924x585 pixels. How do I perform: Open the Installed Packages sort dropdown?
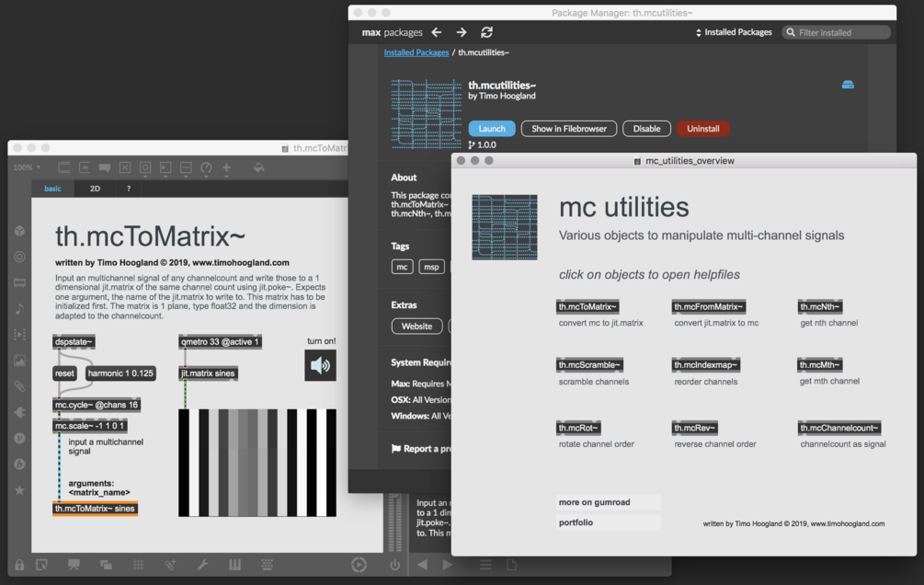point(734,32)
